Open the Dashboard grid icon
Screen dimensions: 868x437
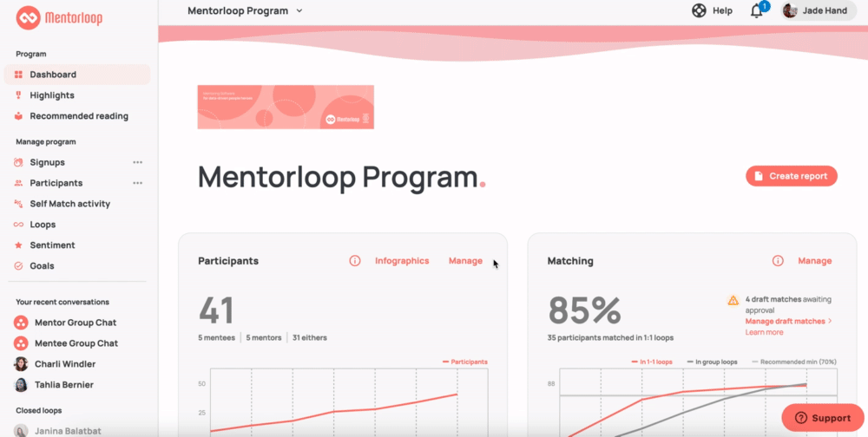18,75
